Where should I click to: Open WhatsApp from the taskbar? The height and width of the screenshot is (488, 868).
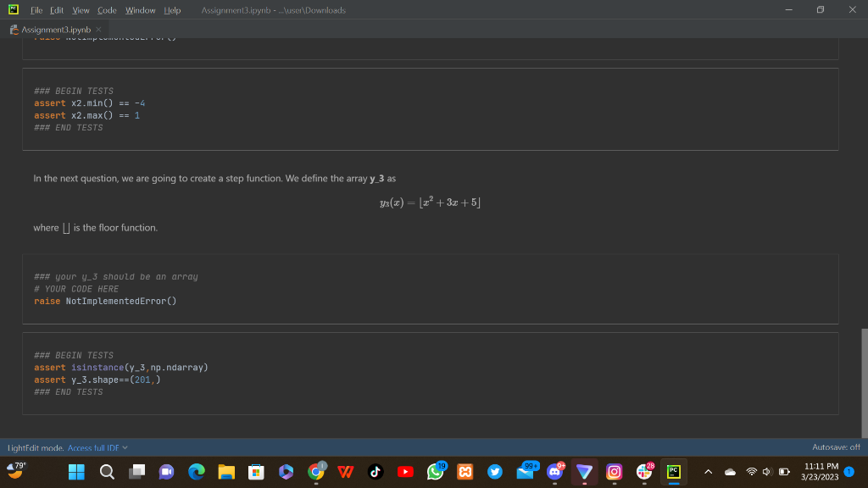click(x=435, y=472)
